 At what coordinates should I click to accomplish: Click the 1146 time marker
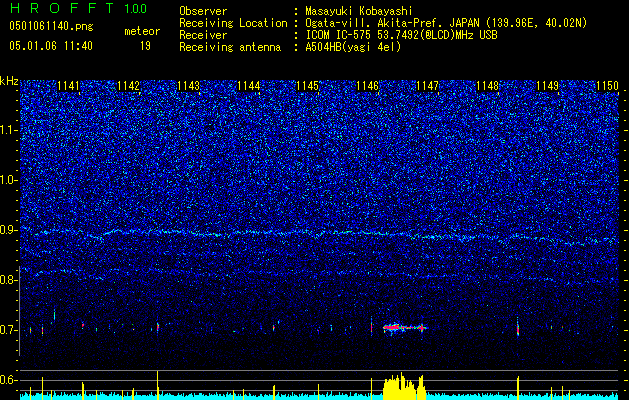(367, 86)
